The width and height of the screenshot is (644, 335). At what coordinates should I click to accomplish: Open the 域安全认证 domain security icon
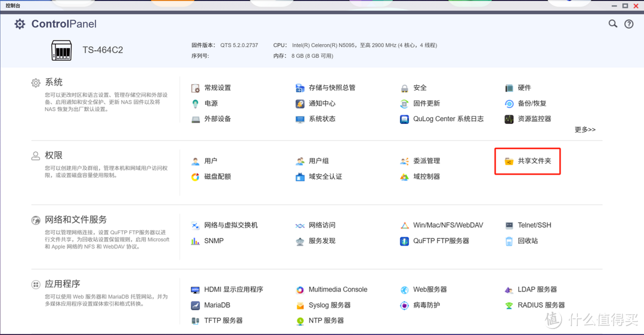coord(300,176)
